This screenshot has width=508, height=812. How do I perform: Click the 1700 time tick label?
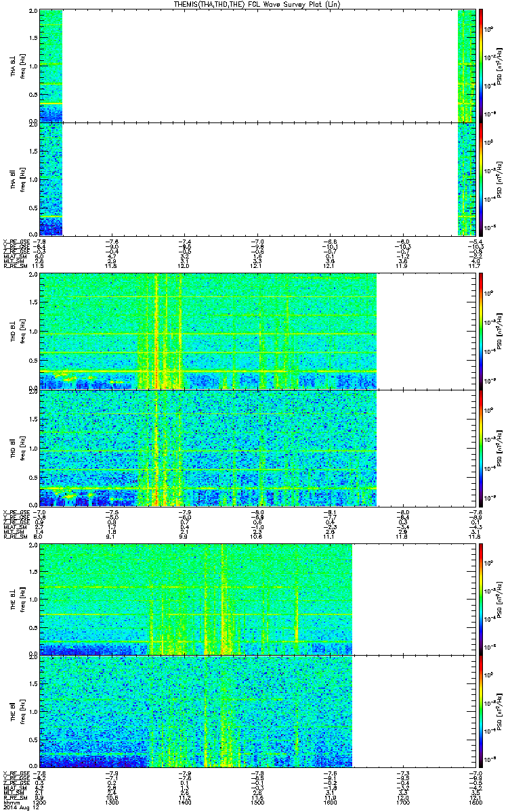pyautogui.click(x=403, y=801)
